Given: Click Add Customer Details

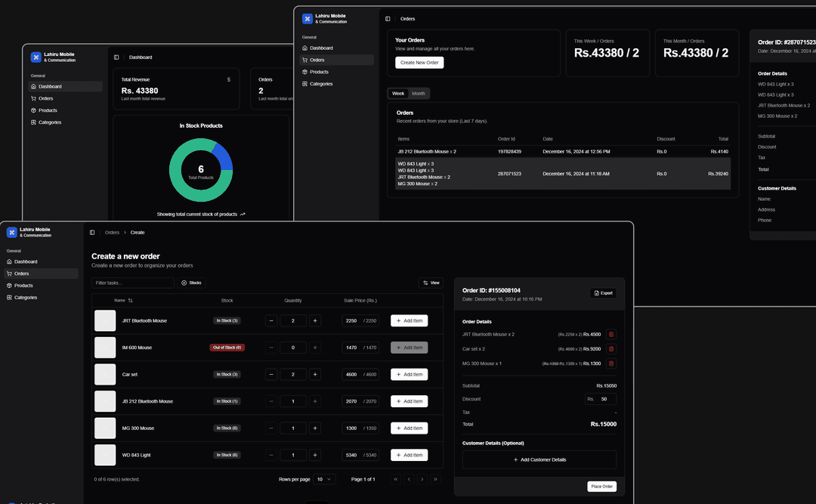Looking at the screenshot, I should tap(539, 459).
